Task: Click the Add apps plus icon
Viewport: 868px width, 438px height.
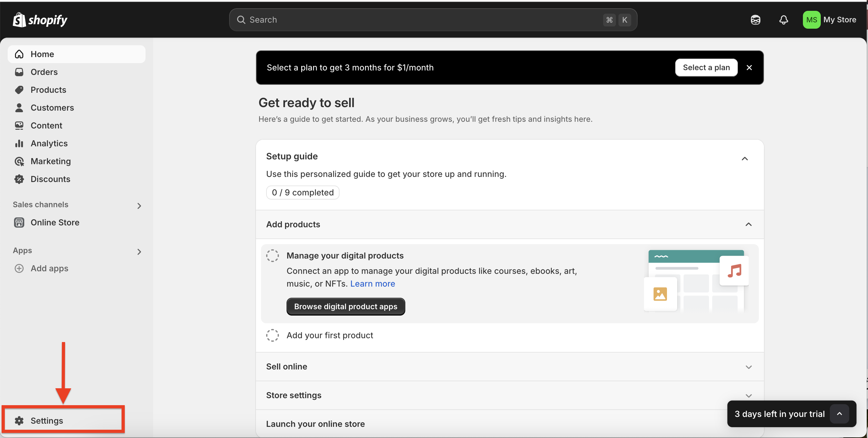Action: click(19, 268)
